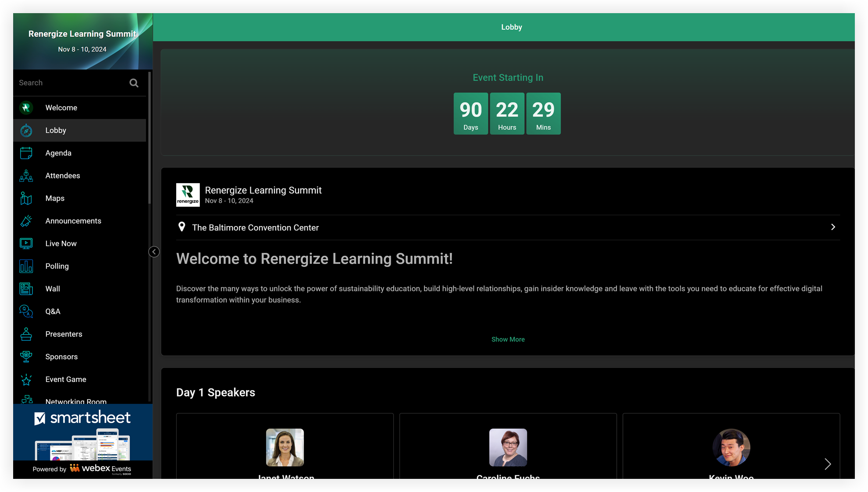Click the Lobby compass icon

click(26, 130)
